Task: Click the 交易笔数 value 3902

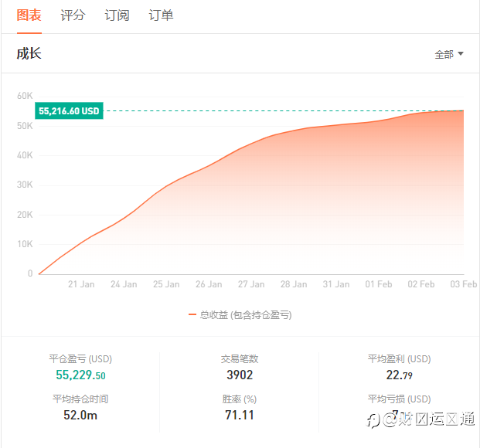Action: (x=240, y=375)
